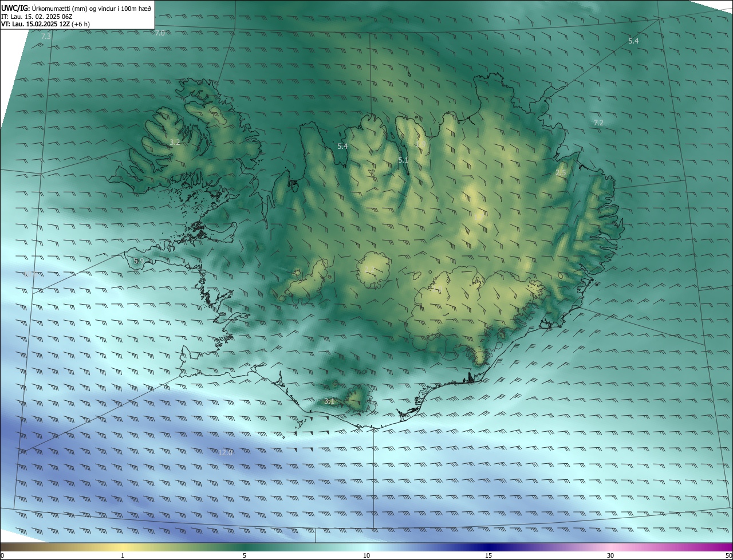
Task: Select the valid time line 'VT: Lau. 15.02.2025 12Z (+6 h)'
Action: pos(46,24)
